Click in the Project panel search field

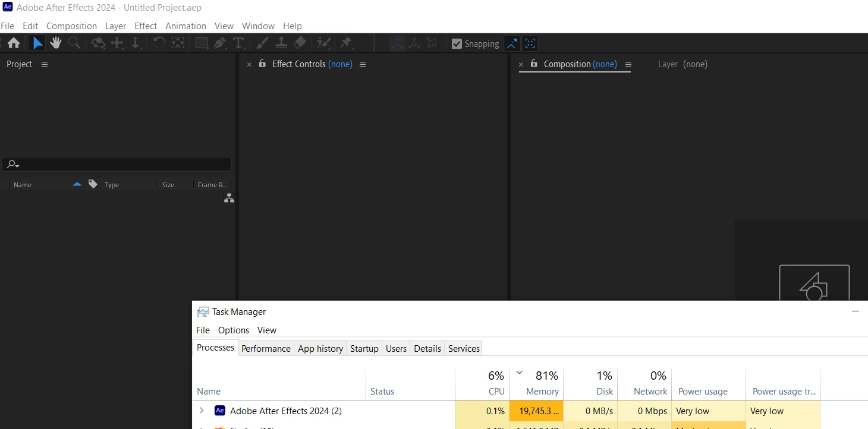117,165
